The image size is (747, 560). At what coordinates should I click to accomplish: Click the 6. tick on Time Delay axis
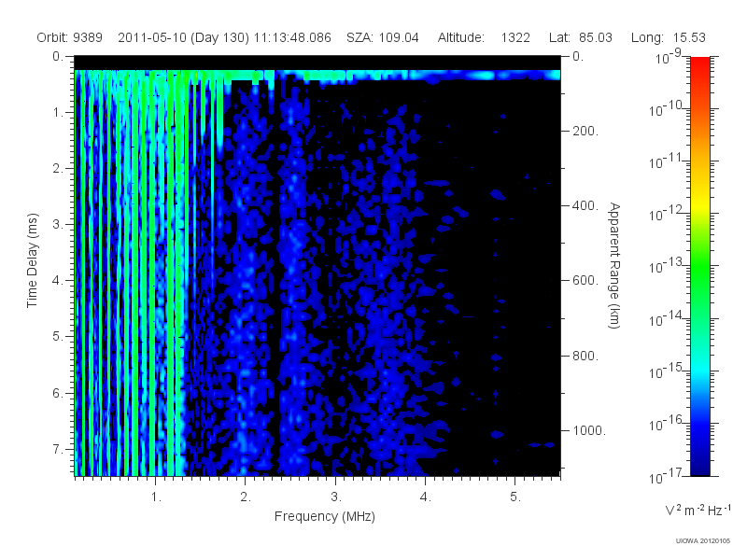[58, 393]
